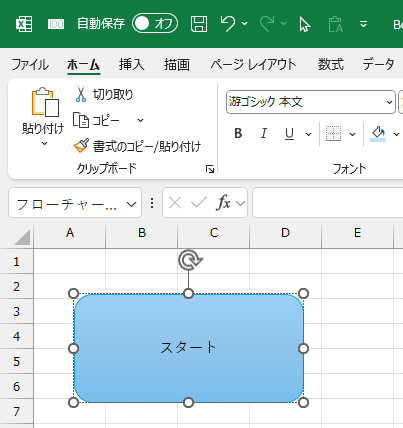Click the Save floppy disk icon
Viewport: 403px width, 428px height.
coord(199,24)
